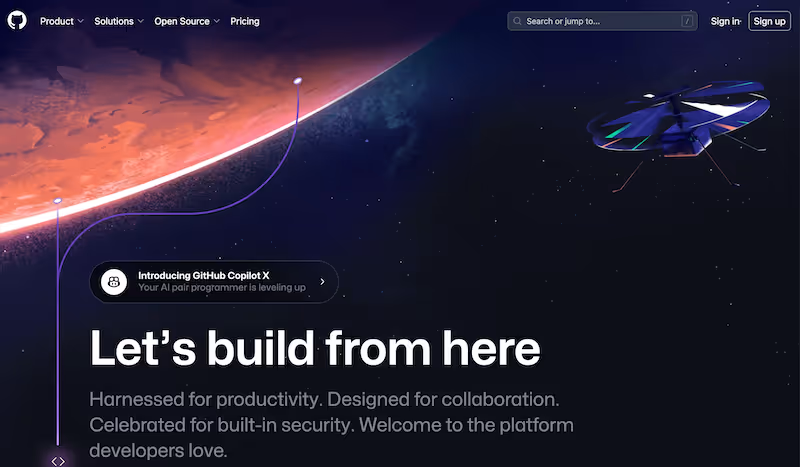Screen dimensions: 800x467
Task: Click the search magnifier icon
Action: click(x=517, y=21)
